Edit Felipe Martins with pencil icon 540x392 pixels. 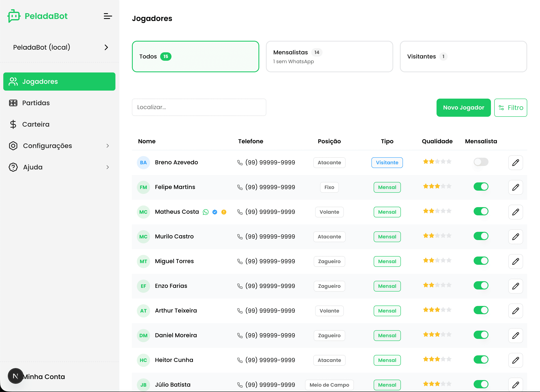pyautogui.click(x=515, y=187)
